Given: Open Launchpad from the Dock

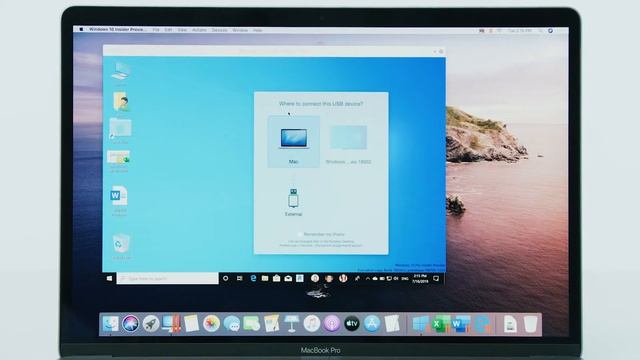Looking at the screenshot, I should coord(151,324).
